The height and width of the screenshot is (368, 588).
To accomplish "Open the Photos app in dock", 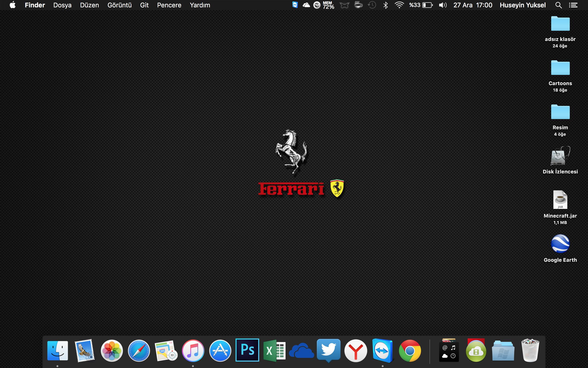I will [112, 351].
